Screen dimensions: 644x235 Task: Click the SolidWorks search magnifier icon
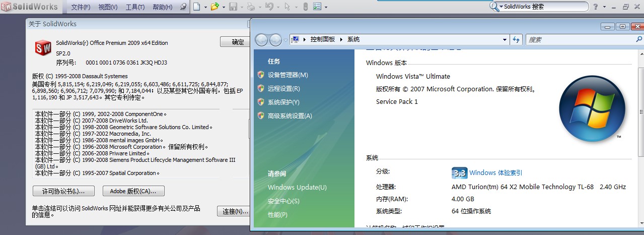(x=494, y=7)
